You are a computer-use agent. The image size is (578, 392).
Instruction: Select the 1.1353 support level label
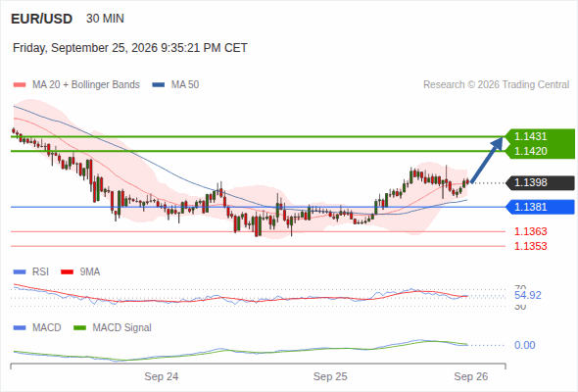pyautogui.click(x=530, y=246)
